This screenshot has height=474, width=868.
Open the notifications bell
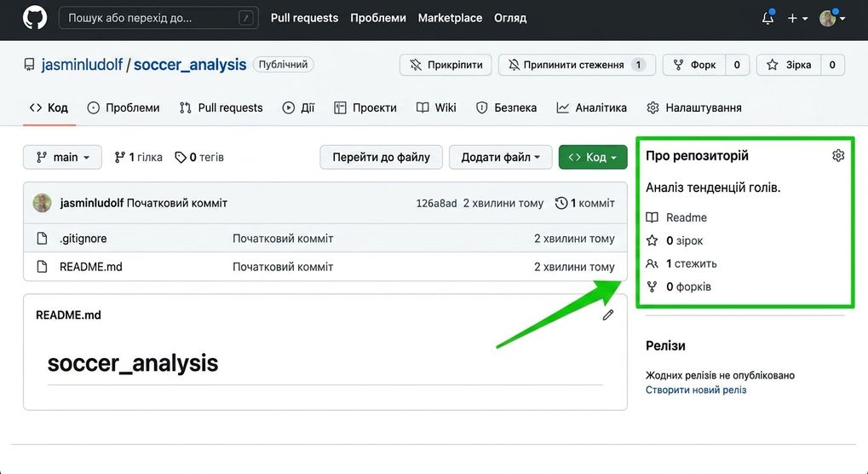(x=767, y=18)
